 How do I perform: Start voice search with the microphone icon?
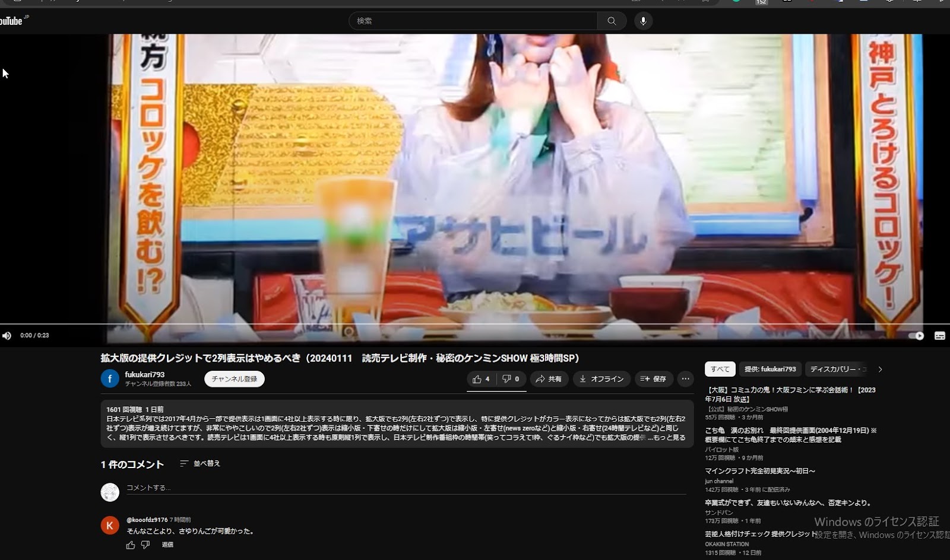(643, 21)
